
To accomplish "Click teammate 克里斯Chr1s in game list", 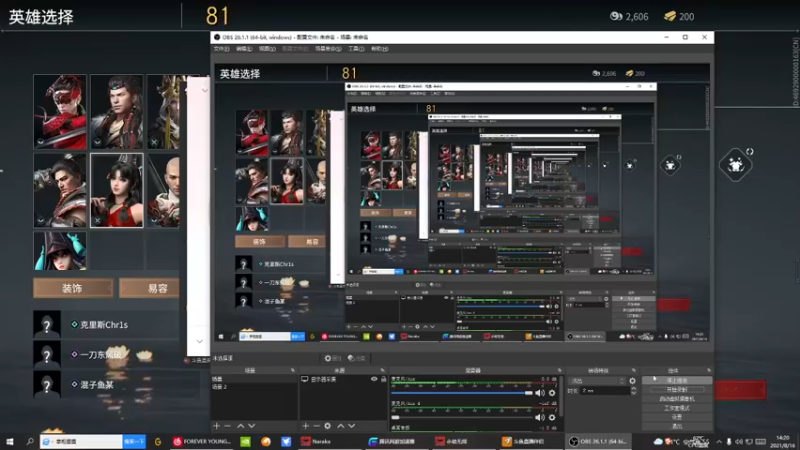I will [x=104, y=324].
